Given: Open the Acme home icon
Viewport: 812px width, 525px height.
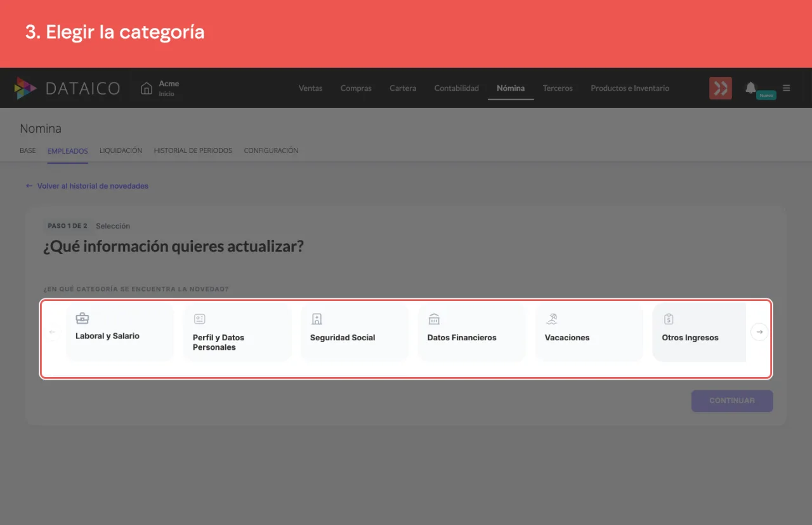Looking at the screenshot, I should click(x=147, y=88).
